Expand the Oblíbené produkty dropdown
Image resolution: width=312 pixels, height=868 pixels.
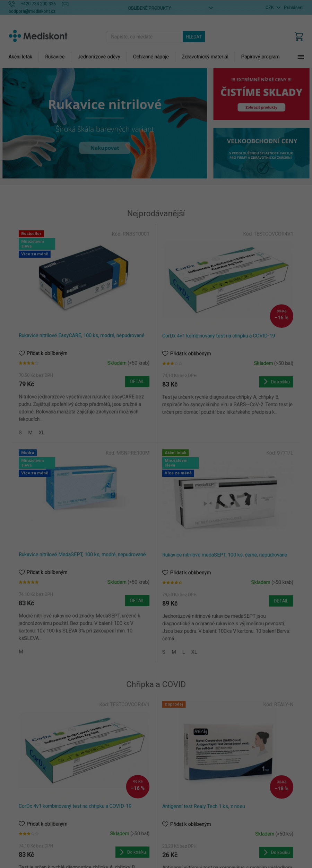coord(170,8)
